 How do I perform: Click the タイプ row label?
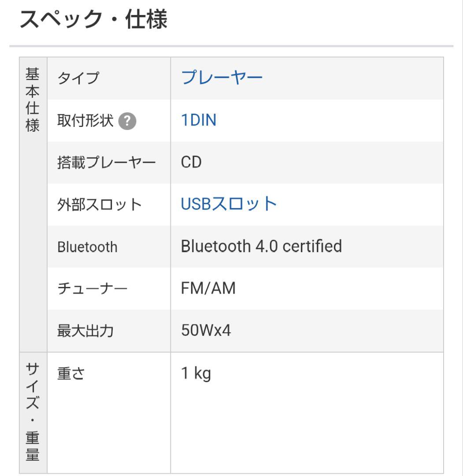[x=79, y=78]
